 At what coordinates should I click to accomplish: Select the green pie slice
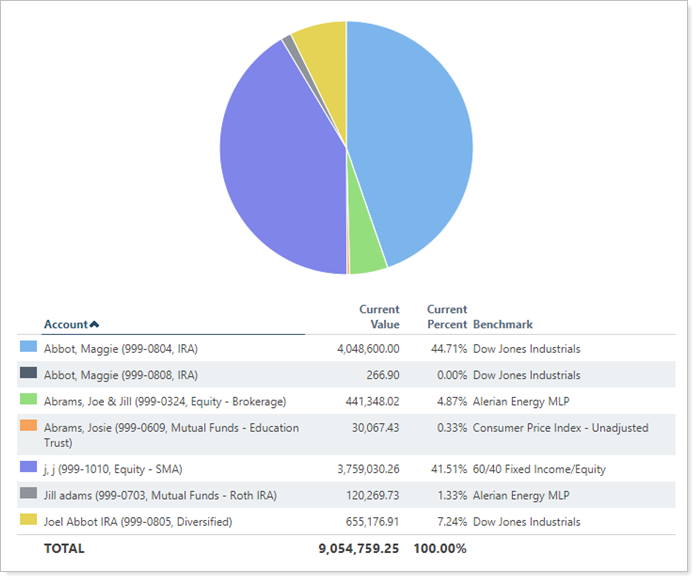(365, 258)
